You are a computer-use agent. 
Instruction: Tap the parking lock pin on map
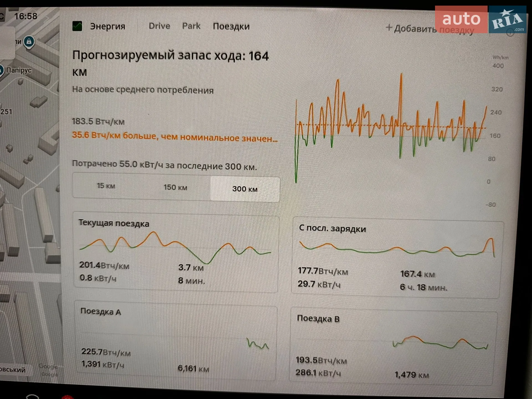(x=29, y=42)
